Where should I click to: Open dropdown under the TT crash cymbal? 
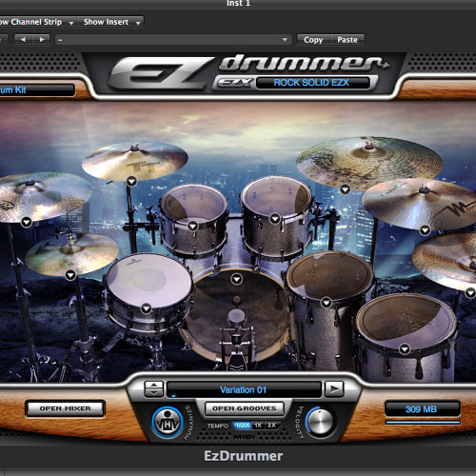pos(131,182)
